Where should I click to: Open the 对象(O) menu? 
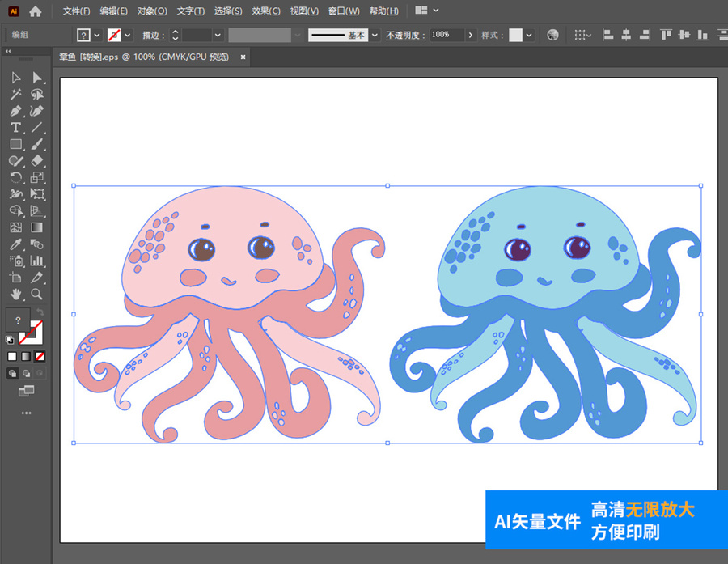pyautogui.click(x=152, y=11)
